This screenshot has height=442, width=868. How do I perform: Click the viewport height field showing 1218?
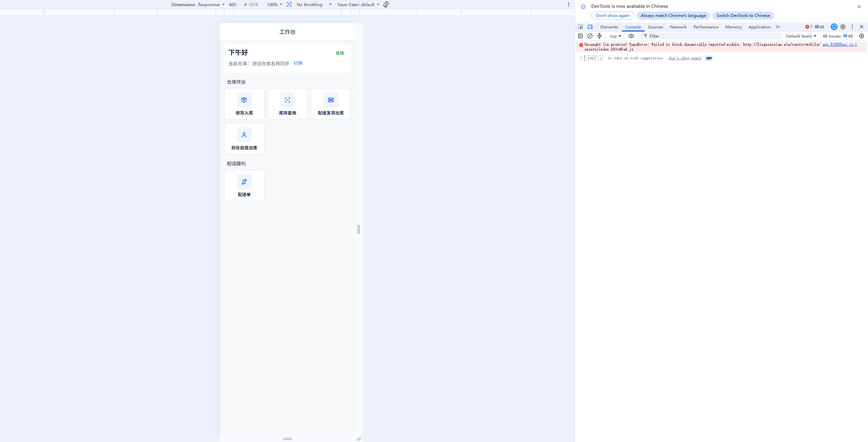[x=254, y=4]
